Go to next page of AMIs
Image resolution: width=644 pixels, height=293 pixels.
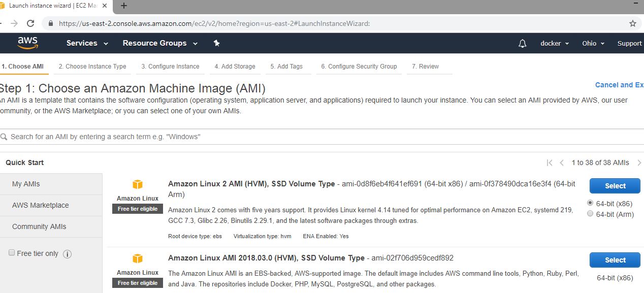(x=639, y=163)
